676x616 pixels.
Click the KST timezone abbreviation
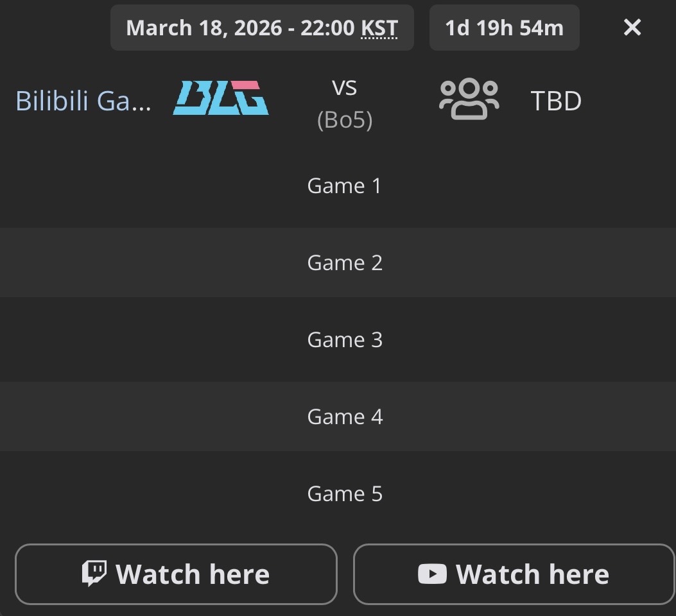pos(379,28)
